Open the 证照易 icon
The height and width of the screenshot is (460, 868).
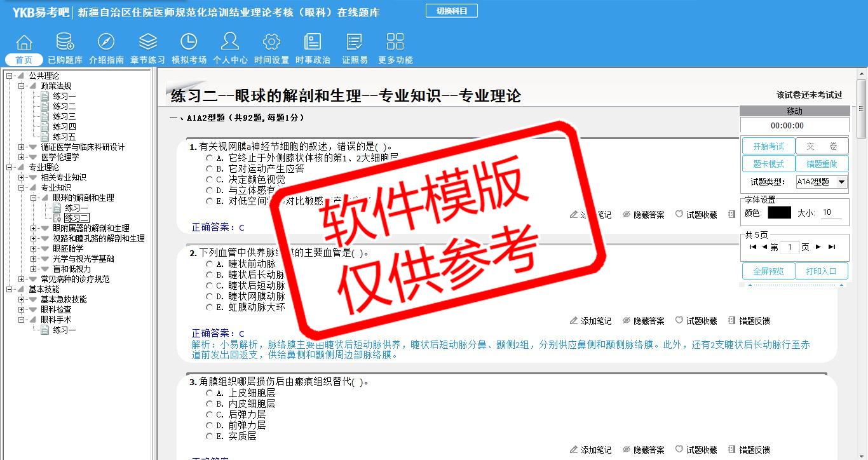pyautogui.click(x=355, y=43)
